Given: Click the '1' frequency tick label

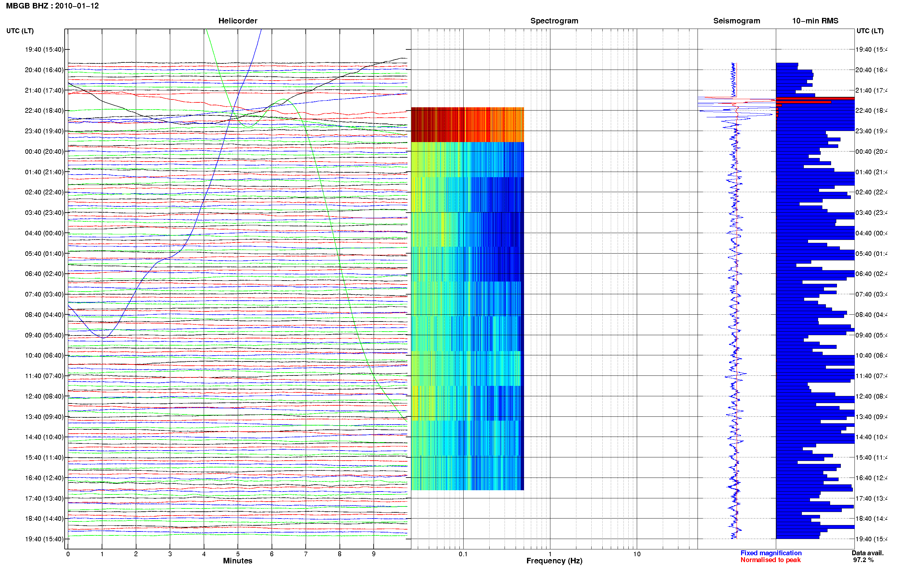Looking at the screenshot, I should coord(550,554).
